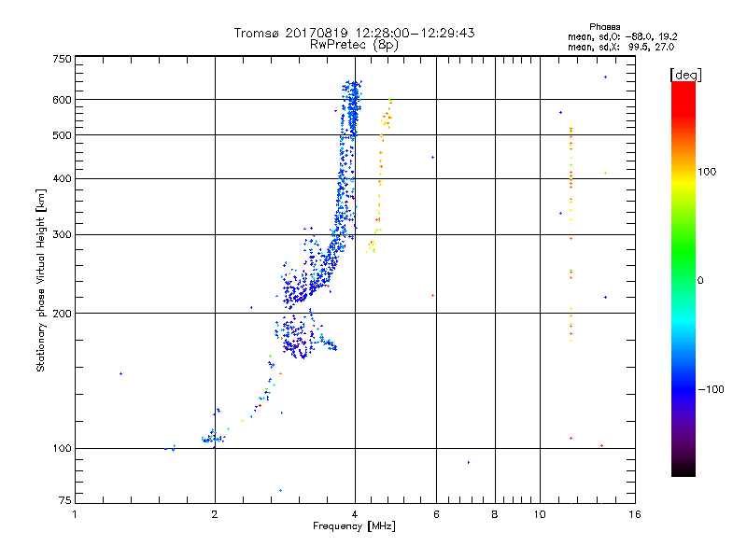Image resolution: width=747 pixels, height=560 pixels.
Task: Click the 16 MHz tick label
Action: pyautogui.click(x=635, y=514)
